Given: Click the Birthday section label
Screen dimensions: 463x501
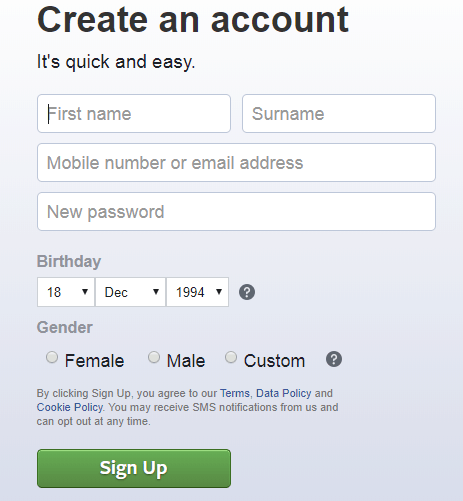Looking at the screenshot, I should (69, 261).
